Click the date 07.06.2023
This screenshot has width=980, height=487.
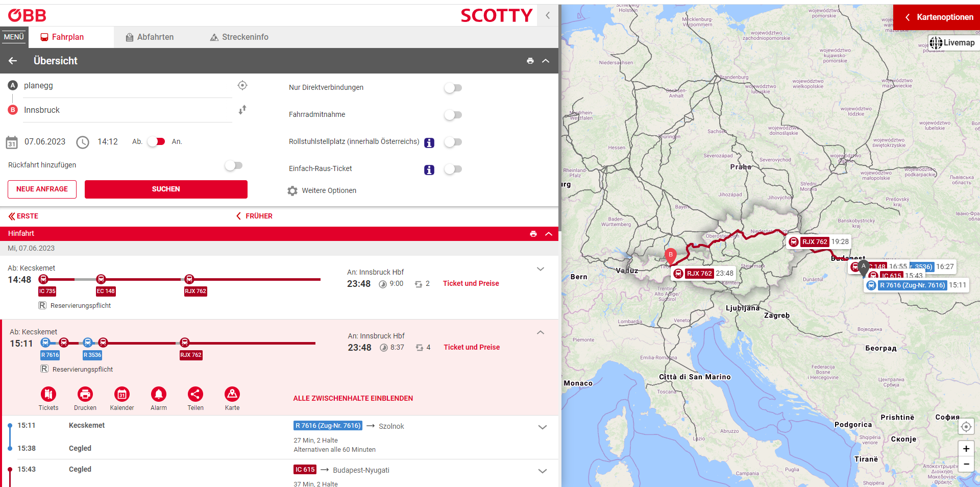tap(45, 142)
